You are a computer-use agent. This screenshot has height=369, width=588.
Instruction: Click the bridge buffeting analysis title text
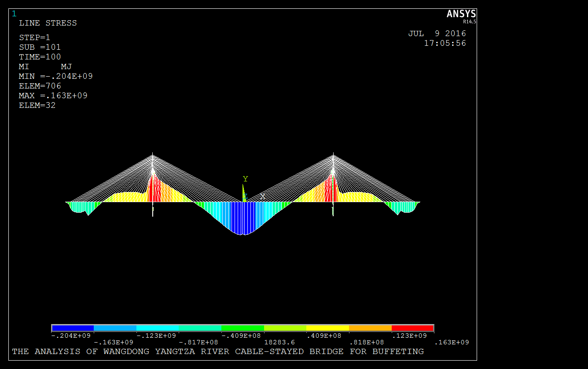(218, 351)
